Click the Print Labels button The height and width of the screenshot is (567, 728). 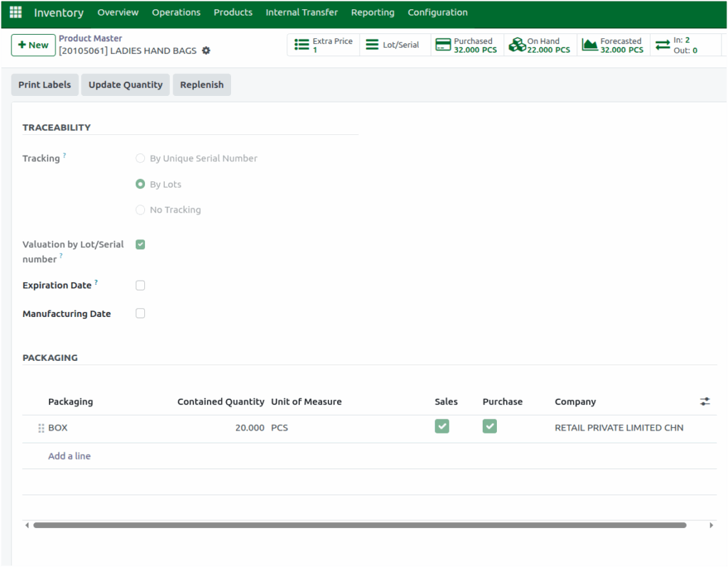coord(44,85)
